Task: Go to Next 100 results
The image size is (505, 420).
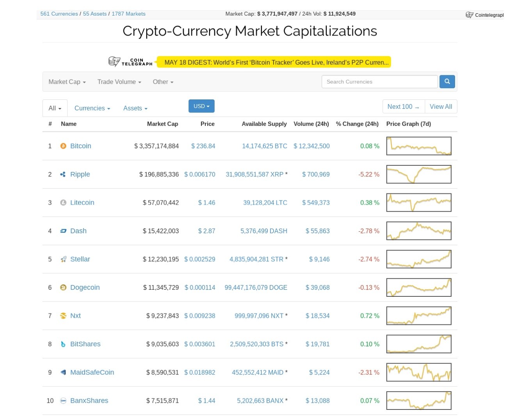Action: 404,106
